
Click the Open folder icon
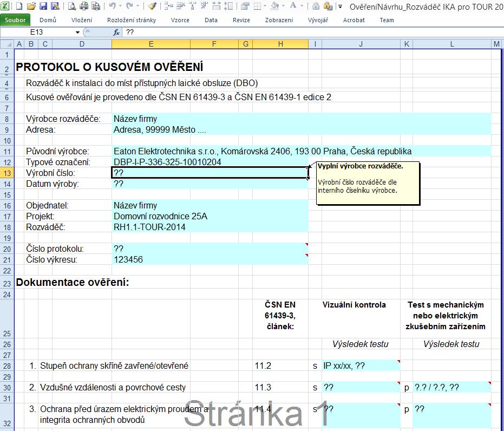[x=31, y=6]
